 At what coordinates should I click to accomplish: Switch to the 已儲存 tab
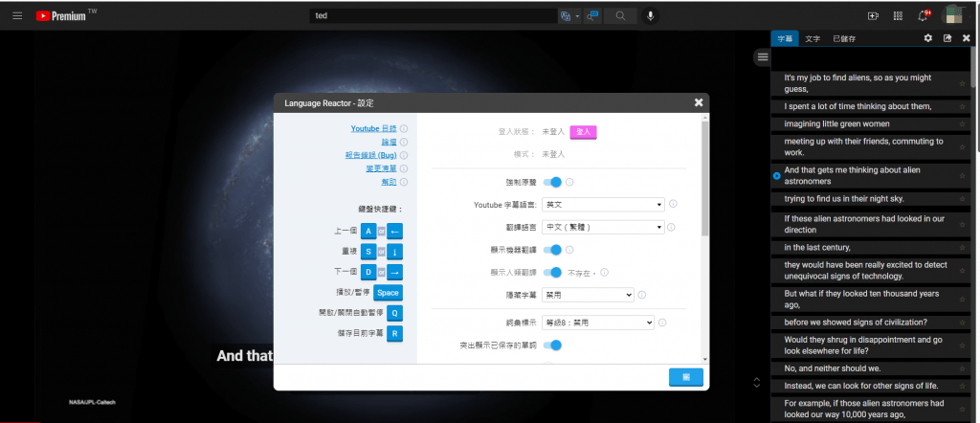[844, 38]
